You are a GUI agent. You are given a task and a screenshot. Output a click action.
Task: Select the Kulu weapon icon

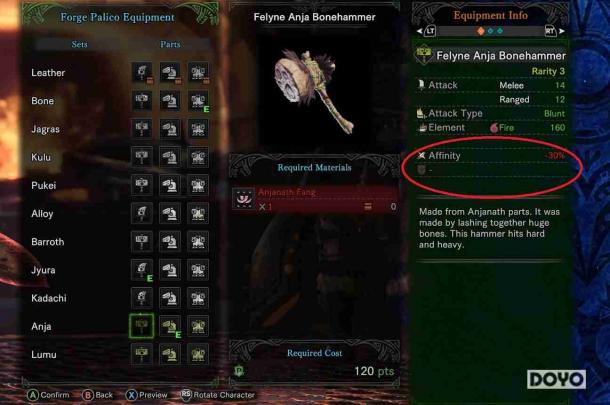(x=142, y=157)
